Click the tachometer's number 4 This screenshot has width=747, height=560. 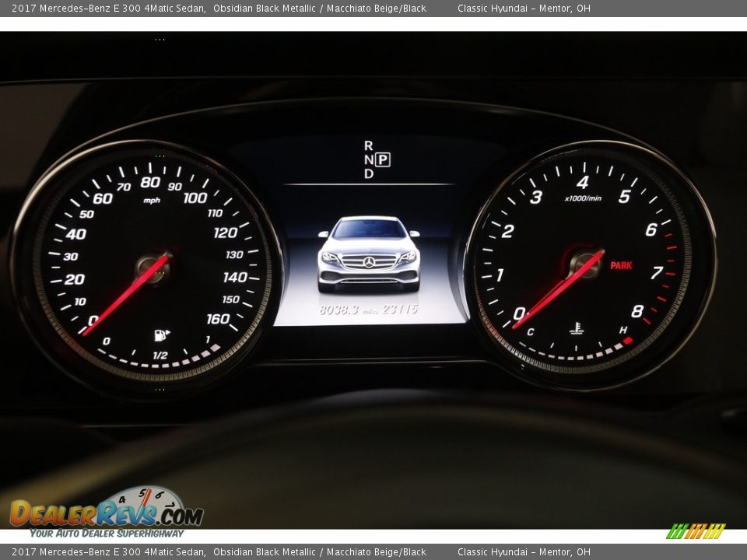tap(583, 182)
